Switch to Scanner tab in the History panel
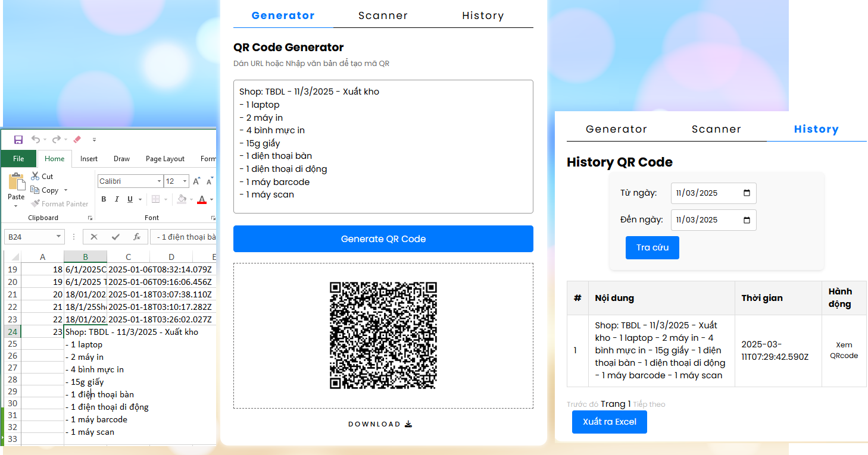The width and height of the screenshot is (868, 455). point(716,129)
